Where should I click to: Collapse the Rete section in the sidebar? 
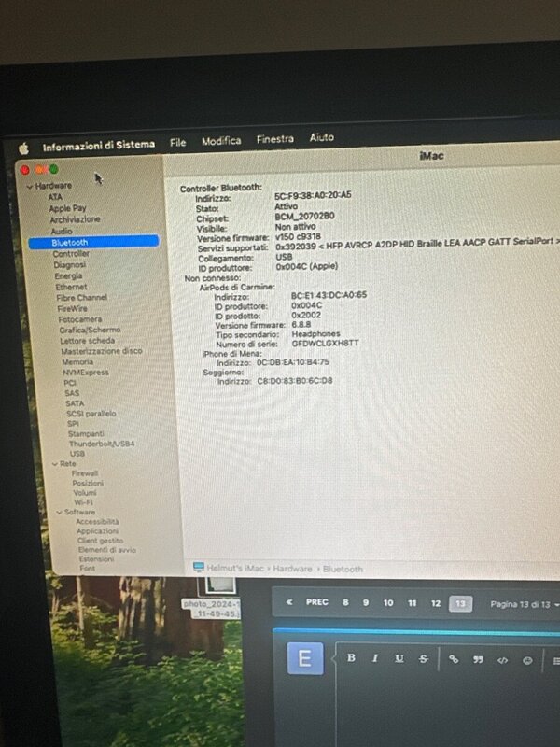tap(55, 463)
